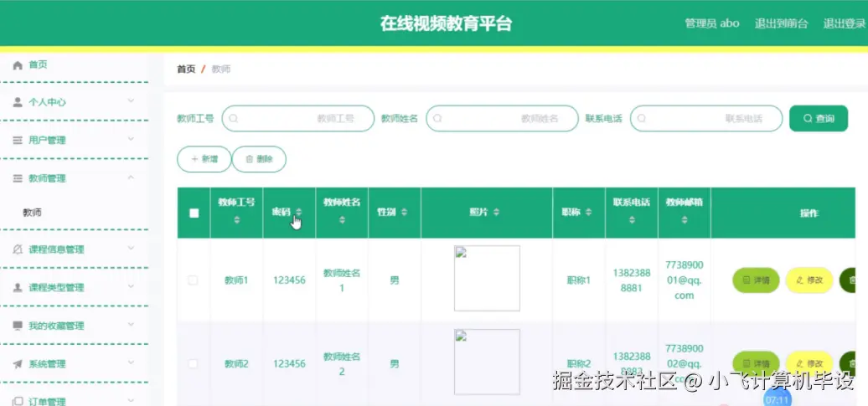Viewport: 868px width, 406px height.
Task: Click the green 查询 search button
Action: point(819,118)
